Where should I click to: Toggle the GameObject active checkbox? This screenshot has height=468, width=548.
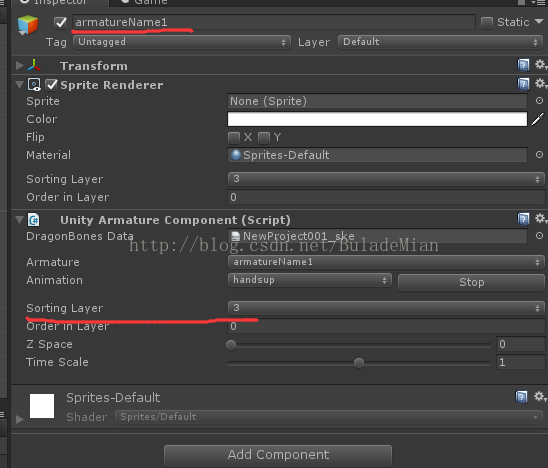tap(60, 23)
